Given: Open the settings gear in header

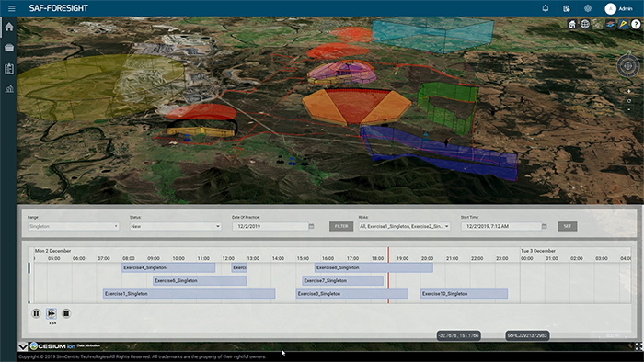Looking at the screenshot, I should point(588,8).
